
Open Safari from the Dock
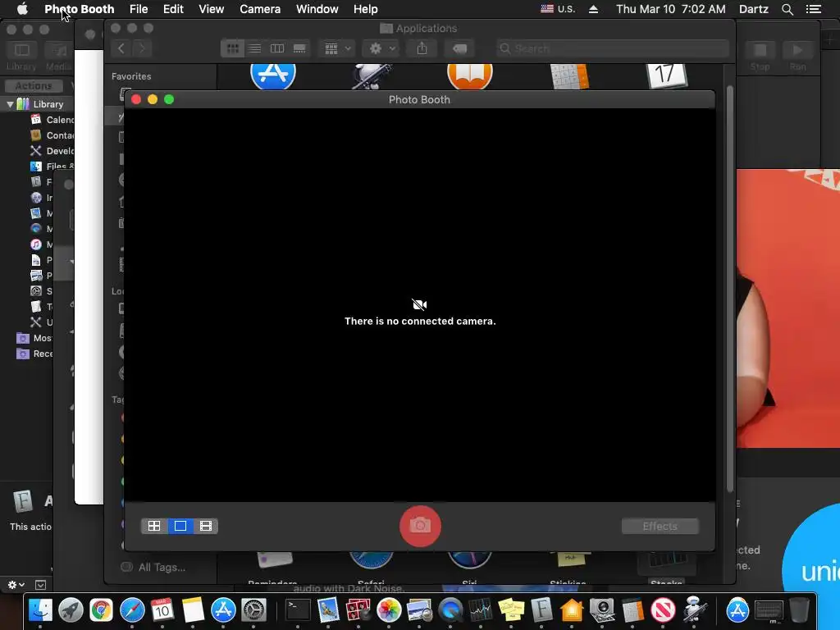pyautogui.click(x=132, y=609)
